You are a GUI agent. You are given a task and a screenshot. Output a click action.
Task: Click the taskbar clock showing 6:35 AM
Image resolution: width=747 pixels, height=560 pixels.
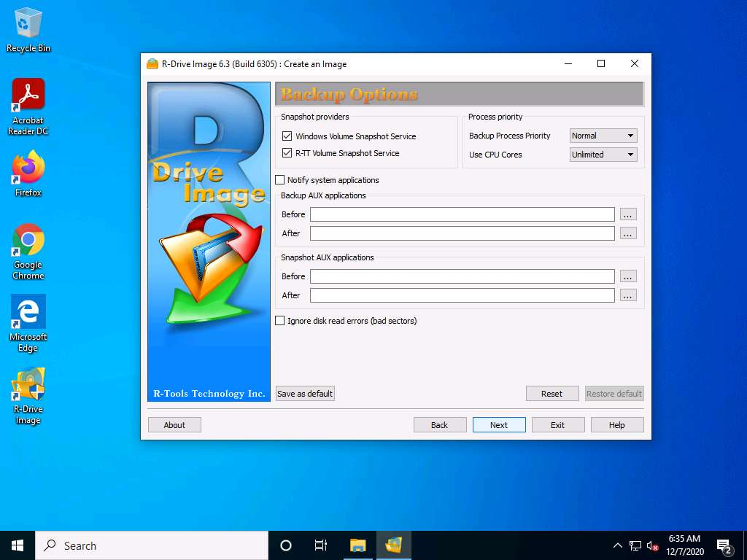click(684, 545)
